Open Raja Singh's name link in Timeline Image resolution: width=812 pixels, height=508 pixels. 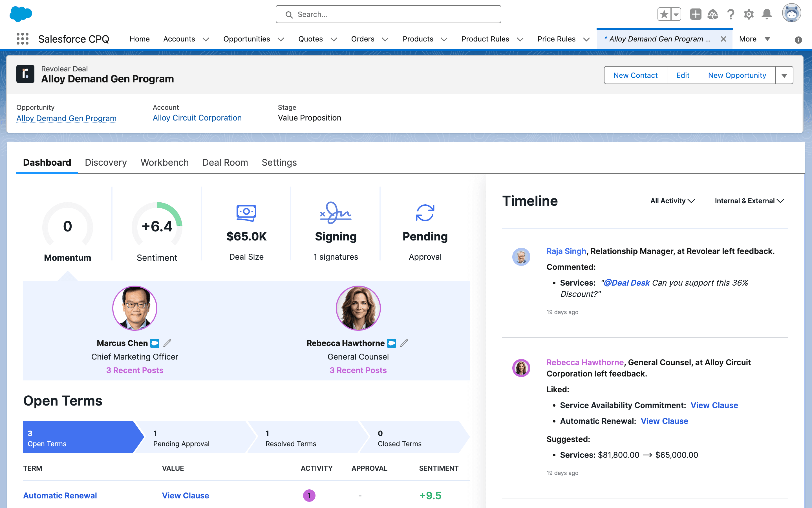(x=566, y=251)
